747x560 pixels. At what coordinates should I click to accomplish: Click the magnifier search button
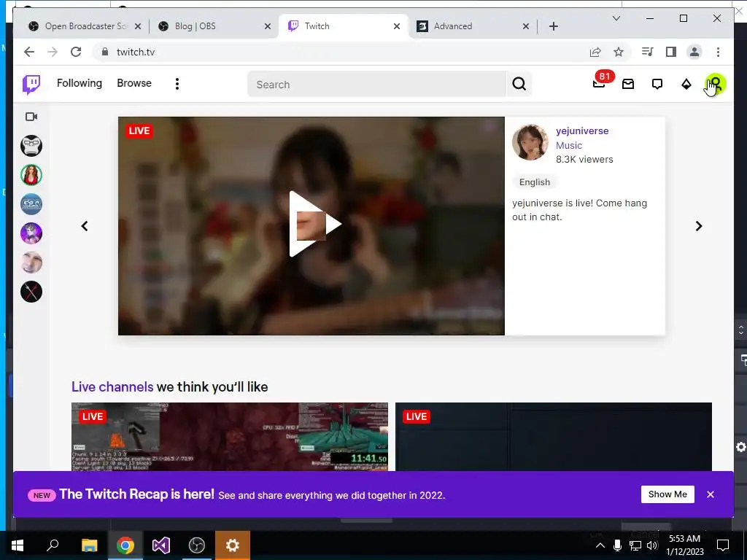(519, 85)
